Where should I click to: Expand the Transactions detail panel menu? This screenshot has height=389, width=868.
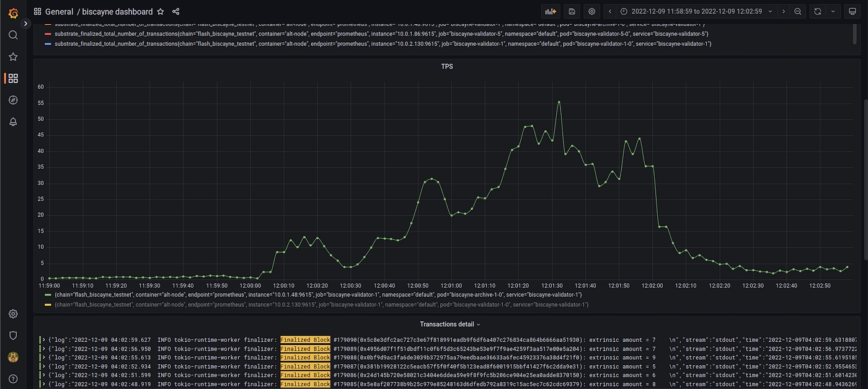tap(449, 324)
